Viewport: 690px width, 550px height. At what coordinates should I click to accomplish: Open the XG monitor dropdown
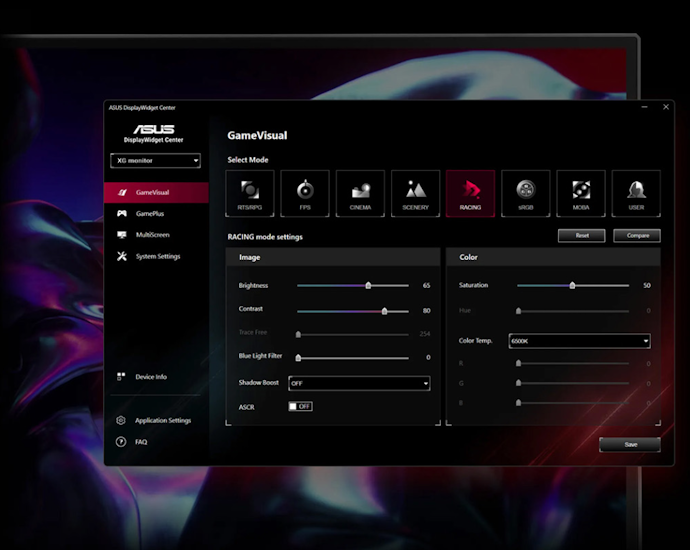pos(155,161)
